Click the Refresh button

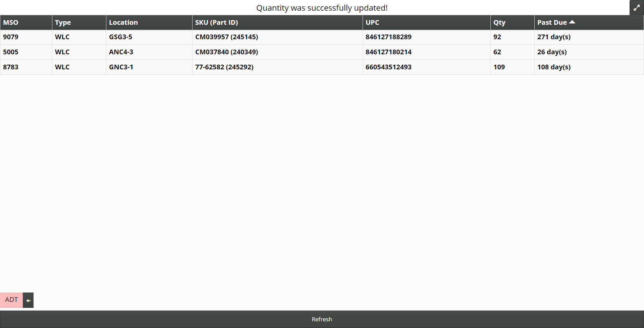point(322,319)
